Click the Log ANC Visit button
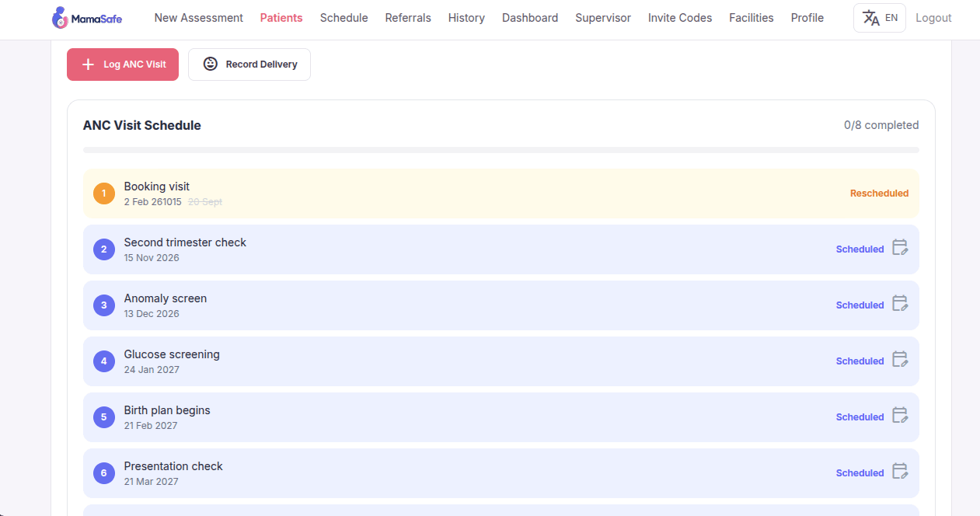Image resolution: width=980 pixels, height=516 pixels. click(123, 64)
